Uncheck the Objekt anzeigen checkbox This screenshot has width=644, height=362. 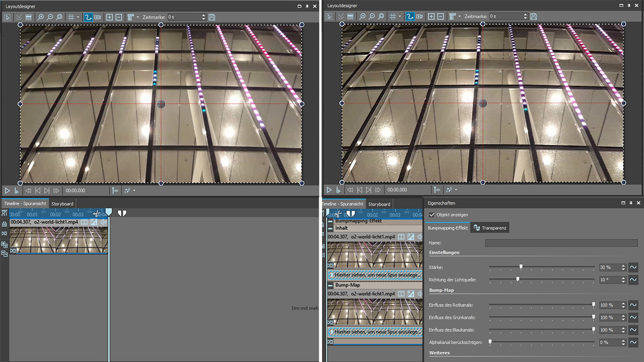[x=432, y=215]
